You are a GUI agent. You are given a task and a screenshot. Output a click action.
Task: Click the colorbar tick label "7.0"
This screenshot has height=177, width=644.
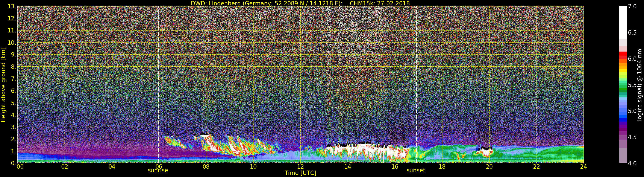click(x=632, y=6)
